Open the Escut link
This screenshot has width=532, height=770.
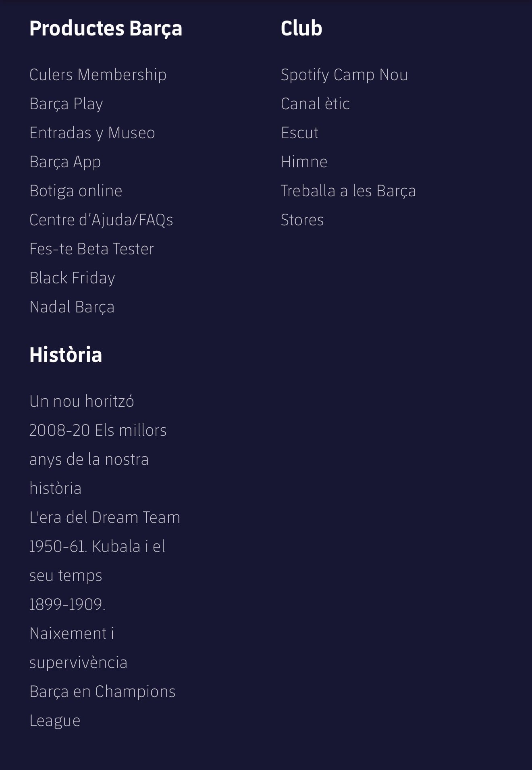(x=299, y=133)
